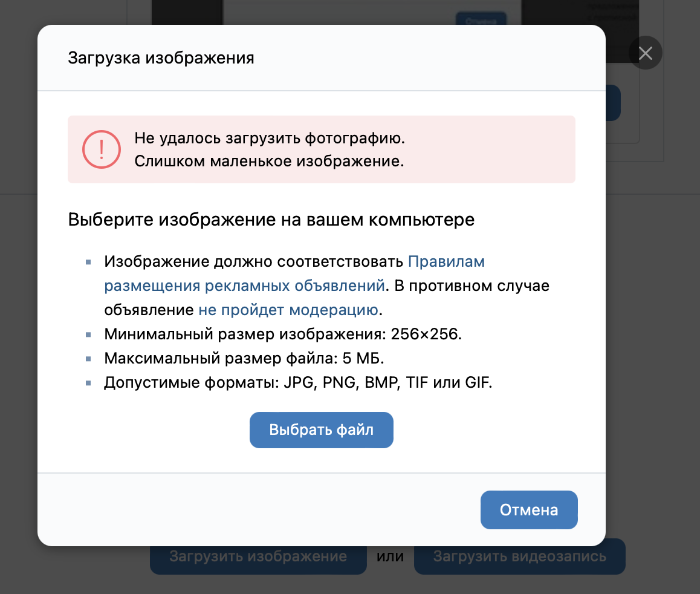Click the allowed formats JPG, PNG line

point(298,382)
